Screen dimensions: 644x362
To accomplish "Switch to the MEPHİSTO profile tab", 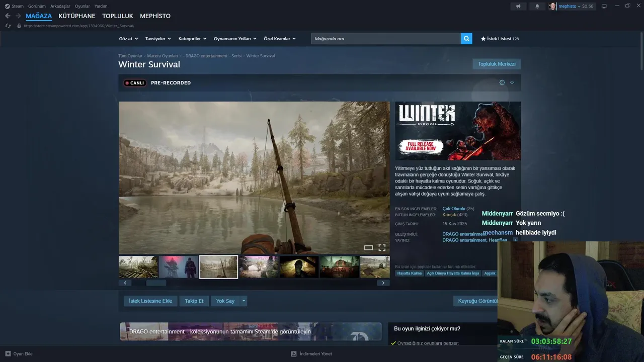I will (155, 16).
